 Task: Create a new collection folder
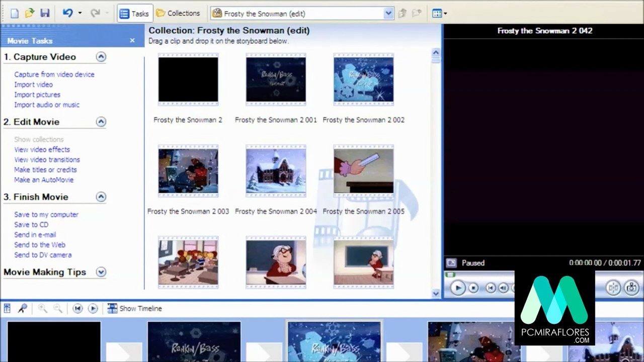click(416, 14)
